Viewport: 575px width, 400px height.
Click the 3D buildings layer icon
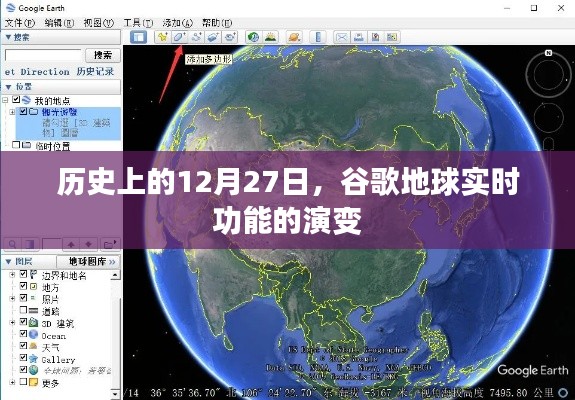[33, 322]
